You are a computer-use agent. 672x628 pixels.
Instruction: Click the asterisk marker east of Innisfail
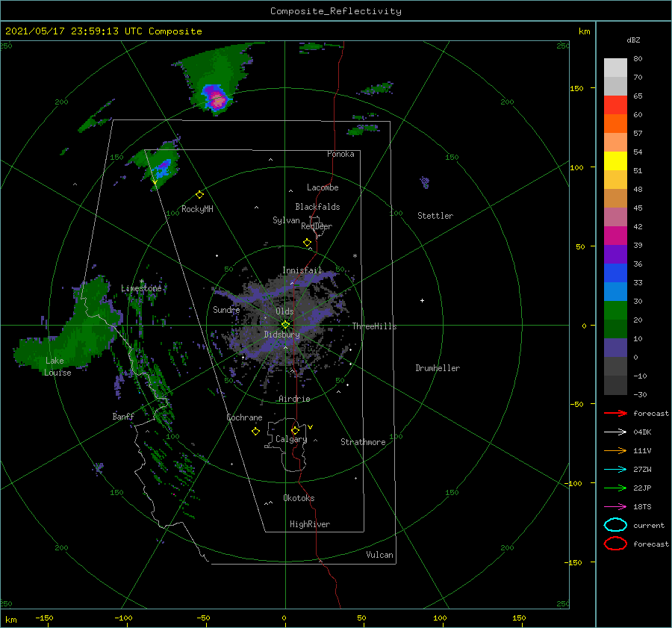[355, 256]
